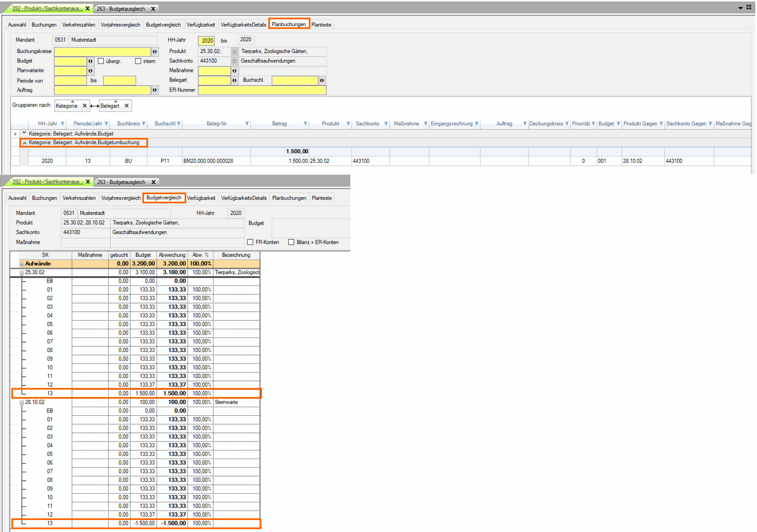The height and width of the screenshot is (532, 757).
Task: Switch to the orange-highlighted Planbuchungen tab
Action: coord(289,24)
